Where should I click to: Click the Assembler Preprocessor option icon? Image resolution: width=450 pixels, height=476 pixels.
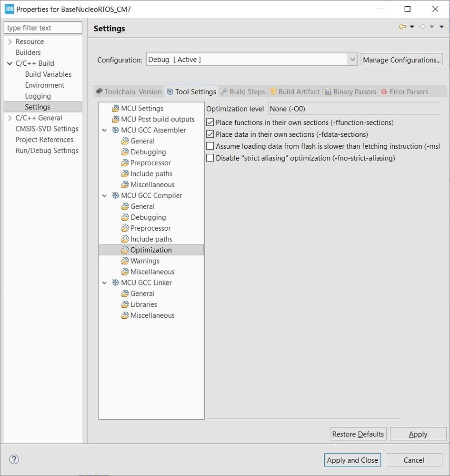pos(125,162)
